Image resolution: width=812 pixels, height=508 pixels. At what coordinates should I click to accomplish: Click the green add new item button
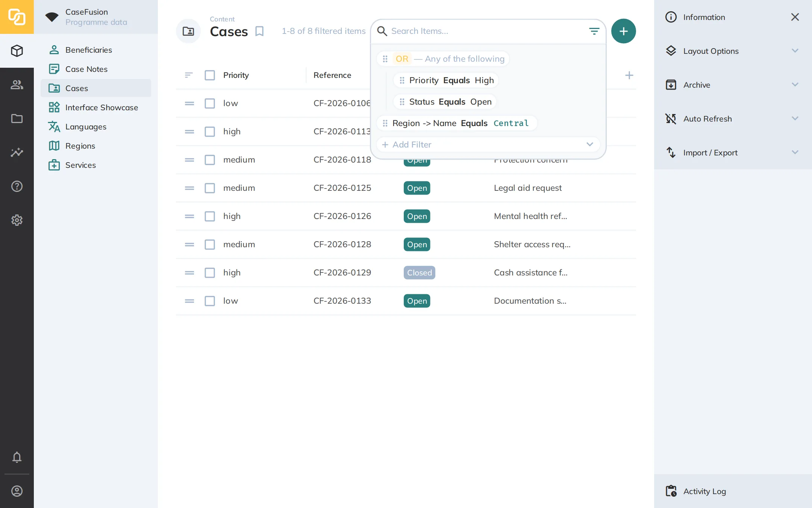coord(623,31)
